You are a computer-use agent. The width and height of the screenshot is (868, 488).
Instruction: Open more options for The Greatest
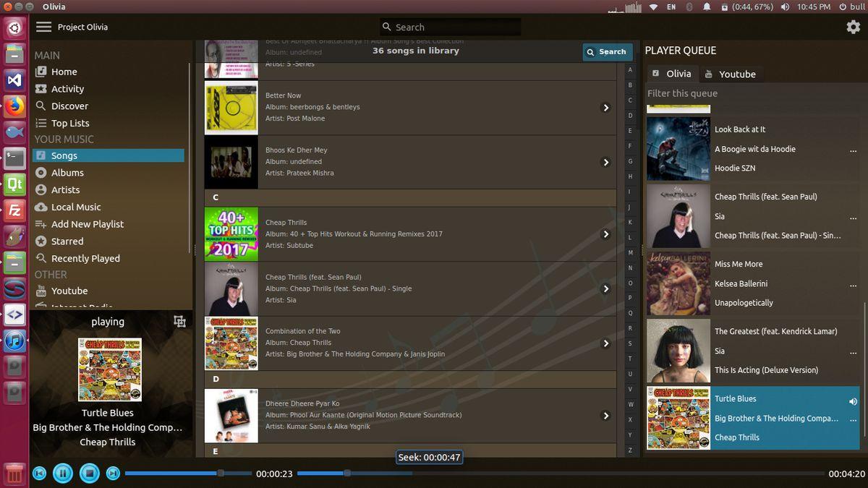click(854, 352)
